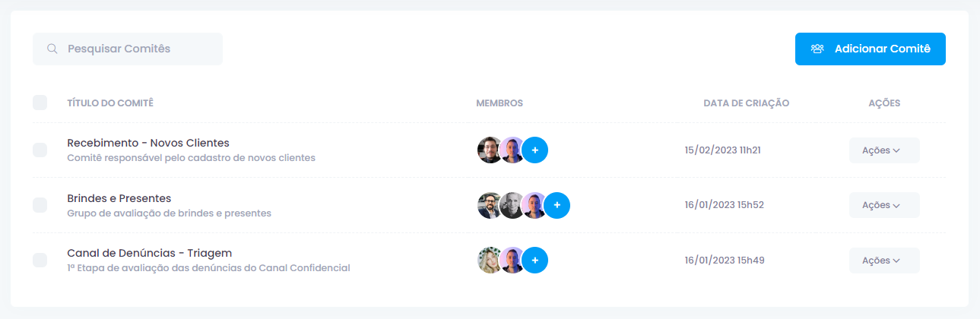Focus the Pesquisar Comitês search field
Screen dimensions: 980x319
[x=128, y=49]
